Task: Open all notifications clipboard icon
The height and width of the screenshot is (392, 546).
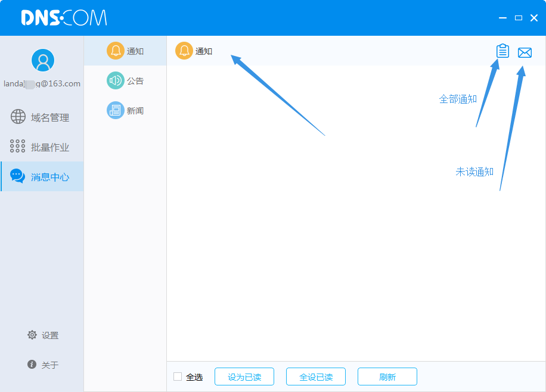Action: click(502, 52)
